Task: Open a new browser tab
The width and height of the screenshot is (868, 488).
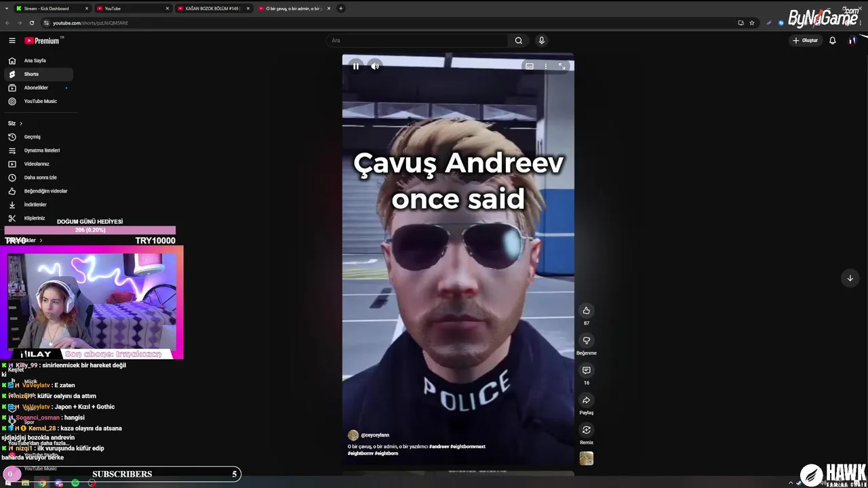Action: tap(341, 9)
